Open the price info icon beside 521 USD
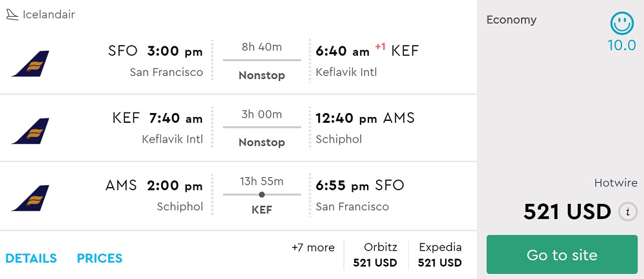This screenshot has height=279, width=644. coord(627,212)
